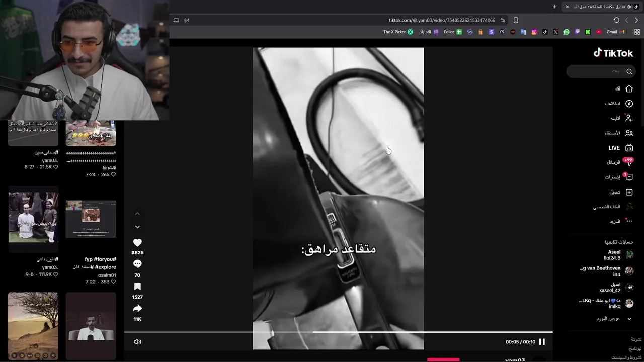Open the Twitch bookmark icon
Image resolution: width=644 pixels, height=362 pixels.
coord(577,32)
